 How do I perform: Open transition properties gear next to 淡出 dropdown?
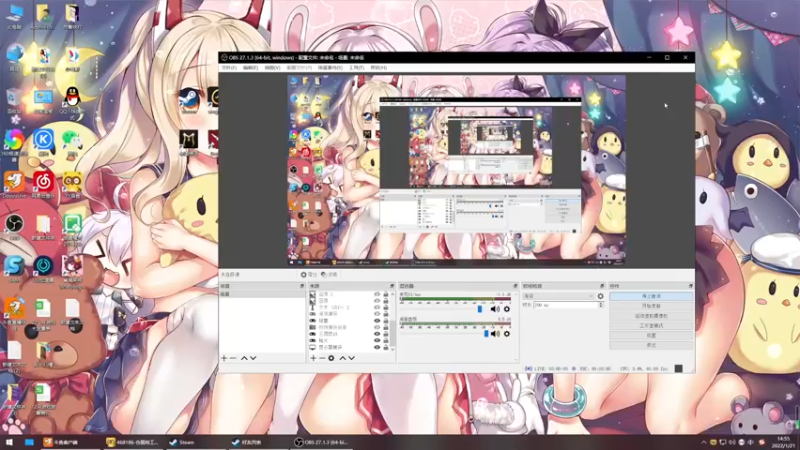tap(601, 296)
